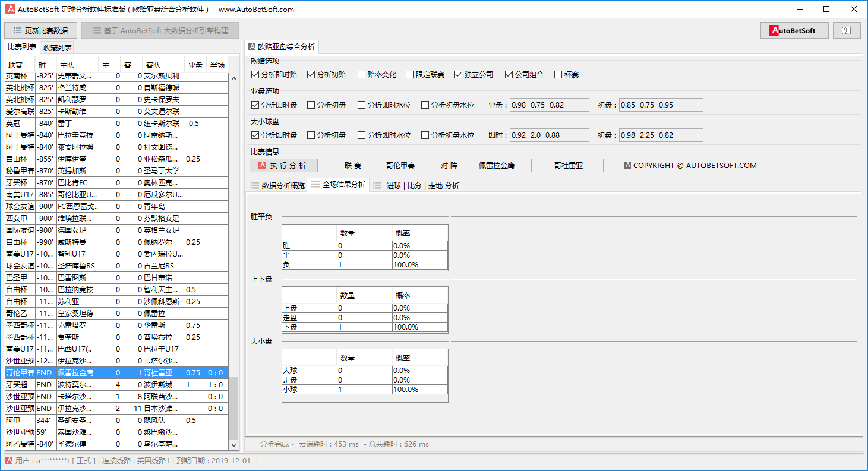Open the 数据分析概览 tab
The height and width of the screenshot is (471, 868).
(277, 185)
